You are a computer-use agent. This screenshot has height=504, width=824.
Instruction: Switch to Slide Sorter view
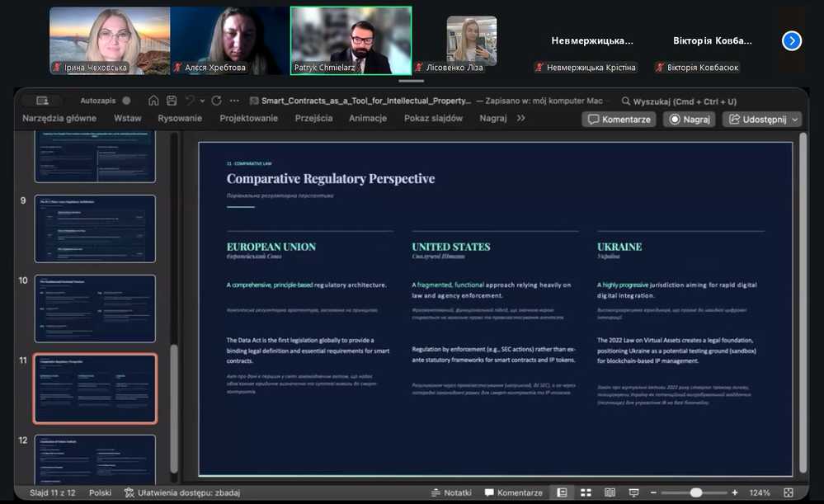pyautogui.click(x=586, y=492)
